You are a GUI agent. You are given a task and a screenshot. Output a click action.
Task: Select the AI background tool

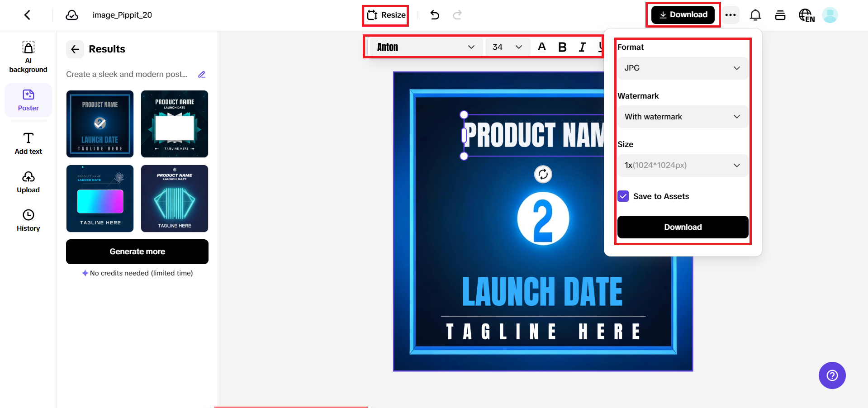click(x=28, y=56)
